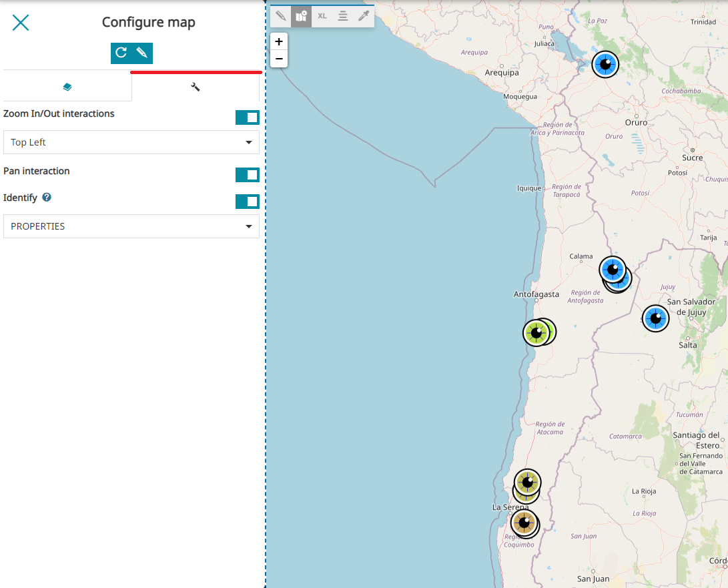Click the help icon next to Identify
Image resolution: width=728 pixels, height=588 pixels.
(x=47, y=198)
